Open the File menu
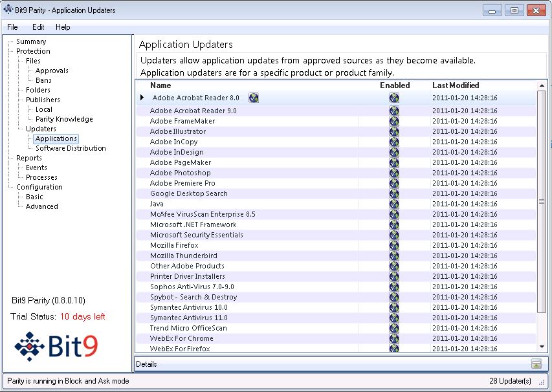The height and width of the screenshot is (392, 552). [12, 27]
